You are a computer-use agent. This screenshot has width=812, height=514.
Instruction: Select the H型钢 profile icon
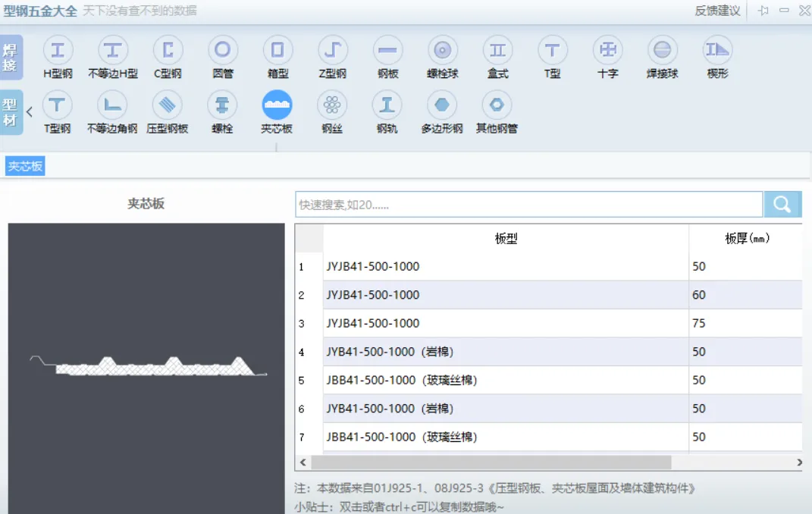point(58,53)
